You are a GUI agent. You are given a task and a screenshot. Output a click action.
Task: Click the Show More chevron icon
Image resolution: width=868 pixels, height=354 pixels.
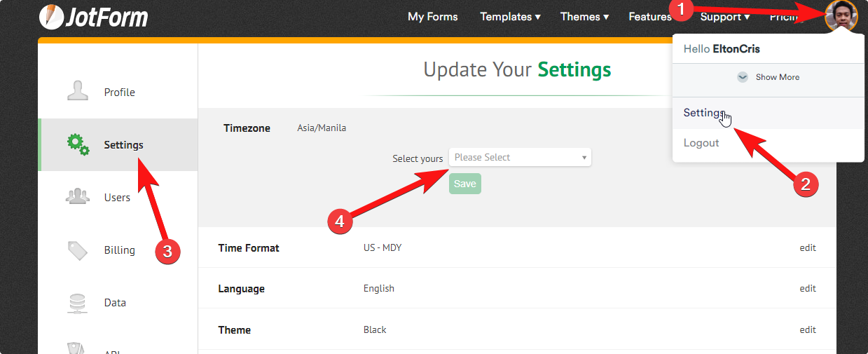pos(743,77)
